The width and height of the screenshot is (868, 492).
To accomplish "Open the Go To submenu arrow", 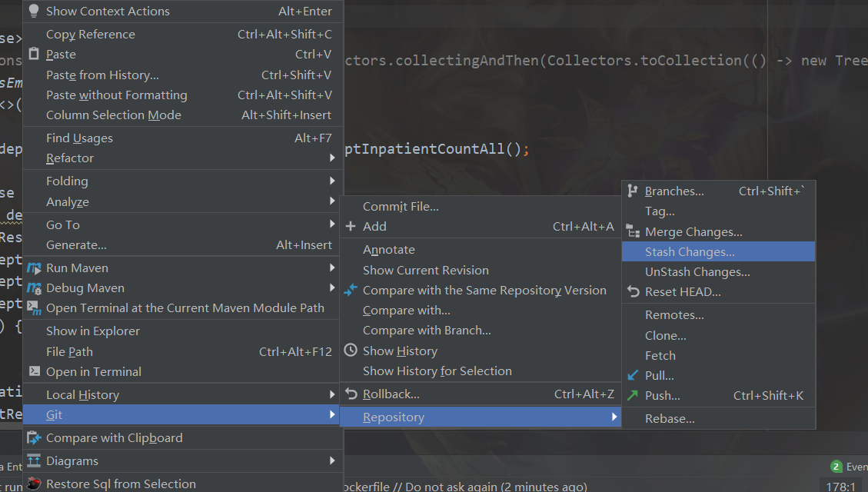I will point(332,225).
